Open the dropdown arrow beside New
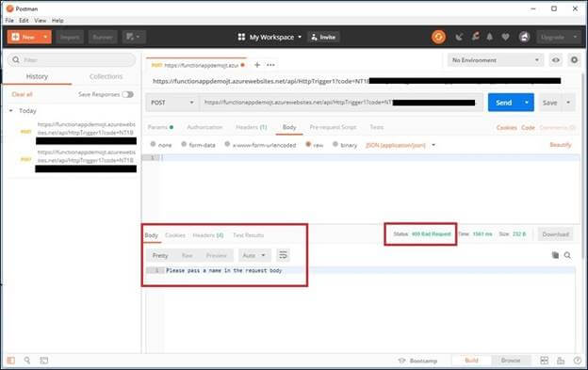The height and width of the screenshot is (370, 588). (x=45, y=37)
